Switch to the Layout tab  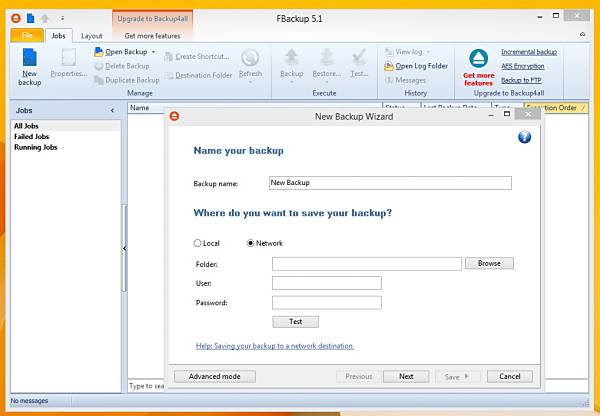[x=92, y=36]
